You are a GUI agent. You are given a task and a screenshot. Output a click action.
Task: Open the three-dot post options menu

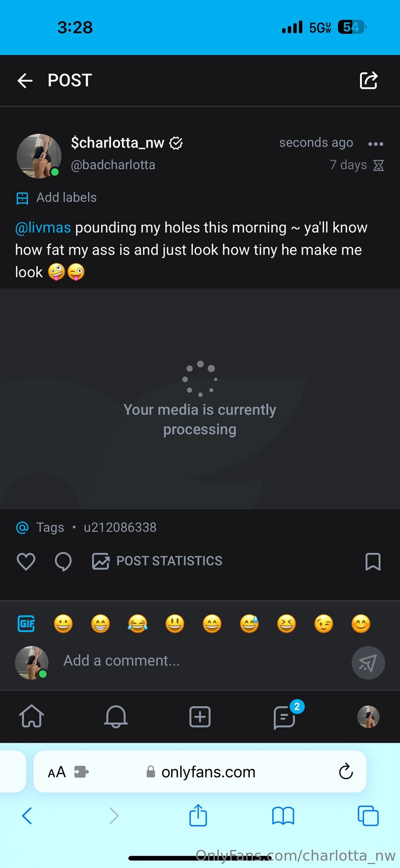[376, 144]
